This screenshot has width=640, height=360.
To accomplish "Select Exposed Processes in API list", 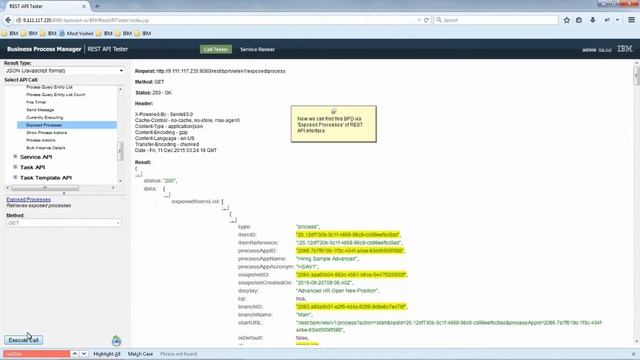I will pos(67,125).
